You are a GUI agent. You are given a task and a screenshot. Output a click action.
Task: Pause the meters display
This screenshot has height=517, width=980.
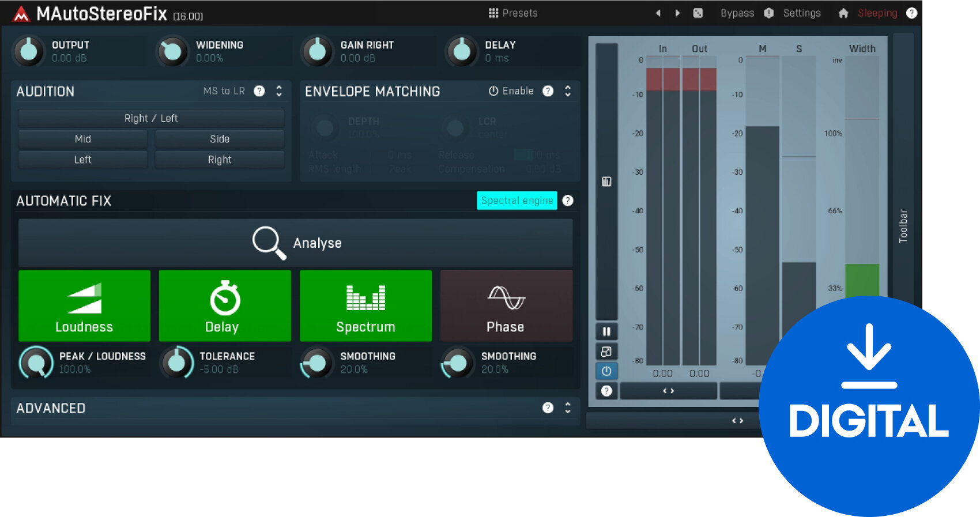click(606, 331)
